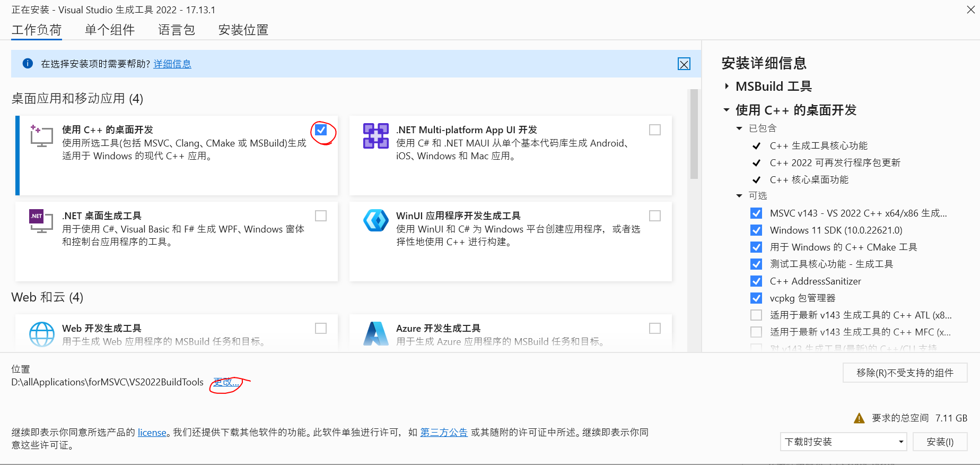The image size is (980, 465).
Task: Click 更改 link to change install location
Action: 226,382
